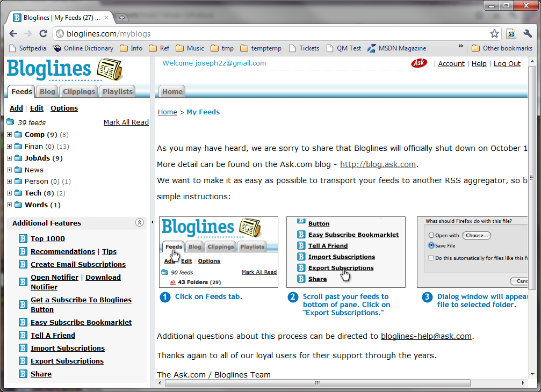Viewport: 541px width, 392px height.
Task: Open the Account link
Action: click(x=451, y=63)
